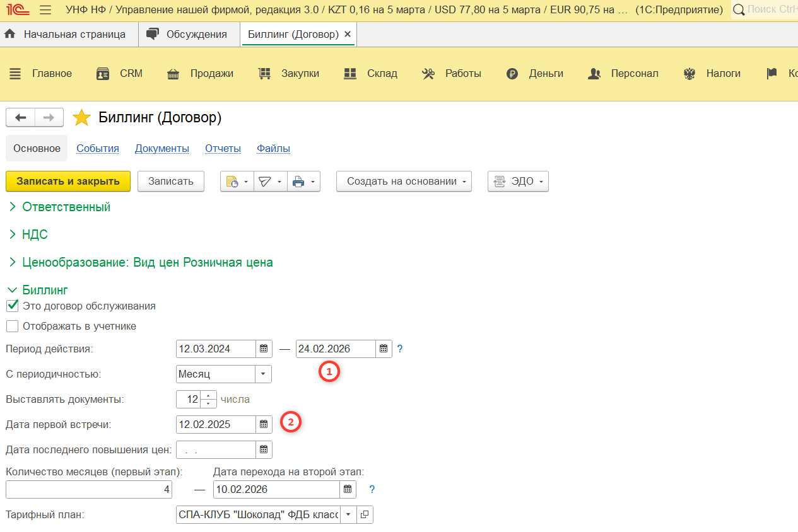Uncheck 'Это договор обслуживания' checkbox
The width and height of the screenshot is (798, 532).
12,306
